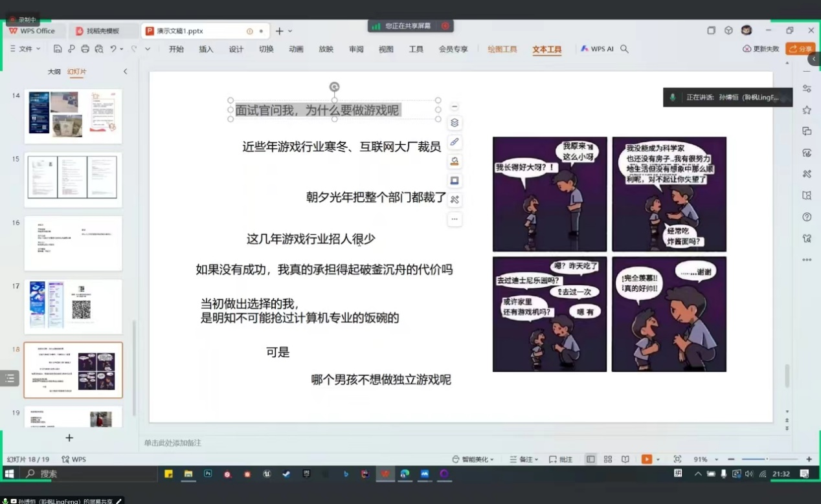Switch to normal view mode
821x504 pixels.
590,459
